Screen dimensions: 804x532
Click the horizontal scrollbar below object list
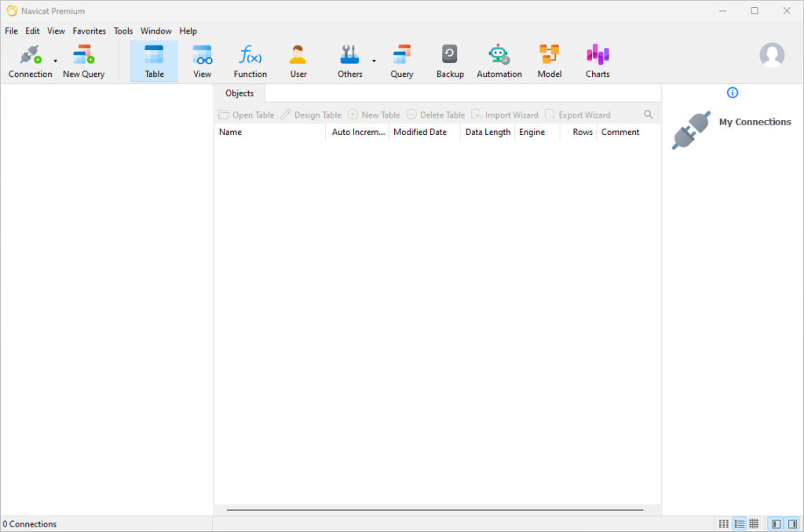[x=435, y=510]
